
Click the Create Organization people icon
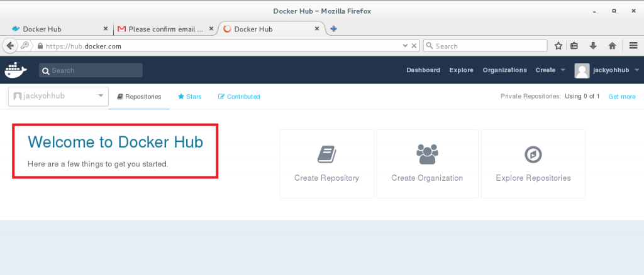(x=427, y=154)
